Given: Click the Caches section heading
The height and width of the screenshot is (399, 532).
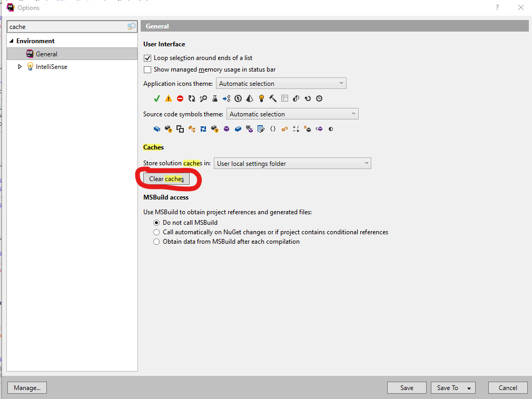Looking at the screenshot, I should 153,147.
